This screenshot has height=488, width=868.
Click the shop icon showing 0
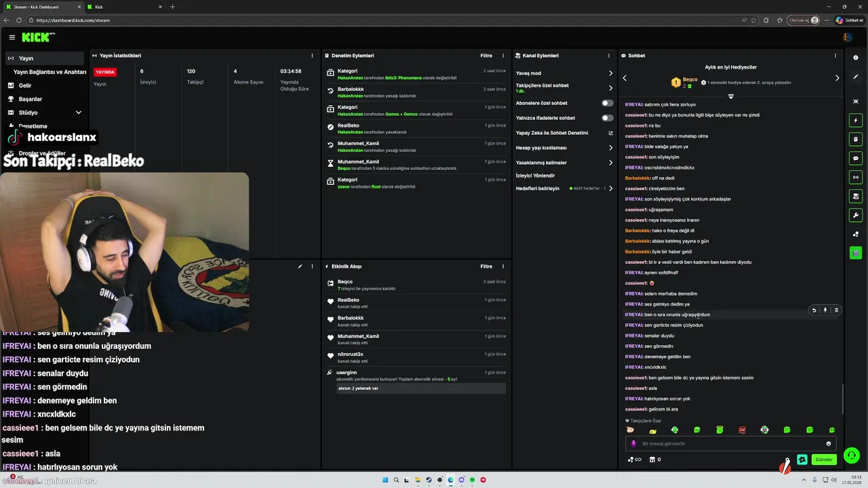click(x=655, y=460)
